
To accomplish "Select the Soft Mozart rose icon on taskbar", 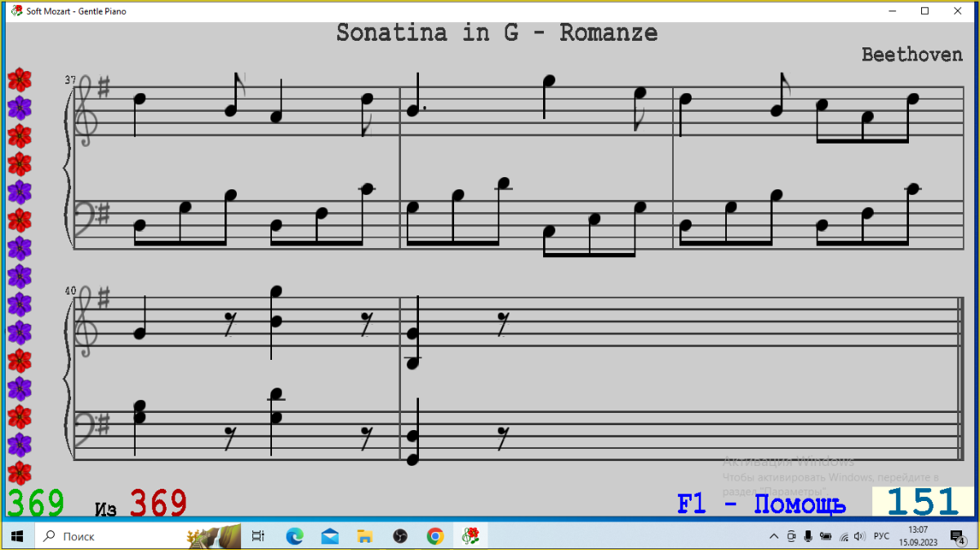I will coord(471,536).
